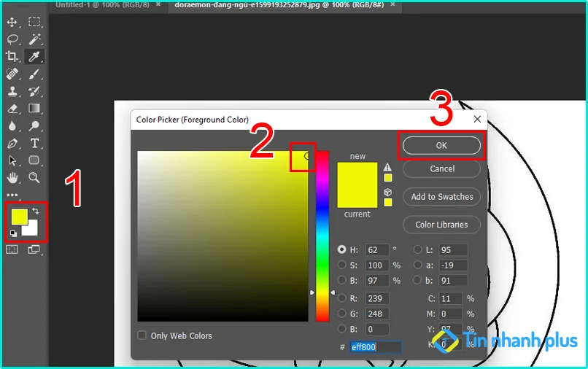Select the Lab b radio button
588x369 pixels.
[417, 280]
